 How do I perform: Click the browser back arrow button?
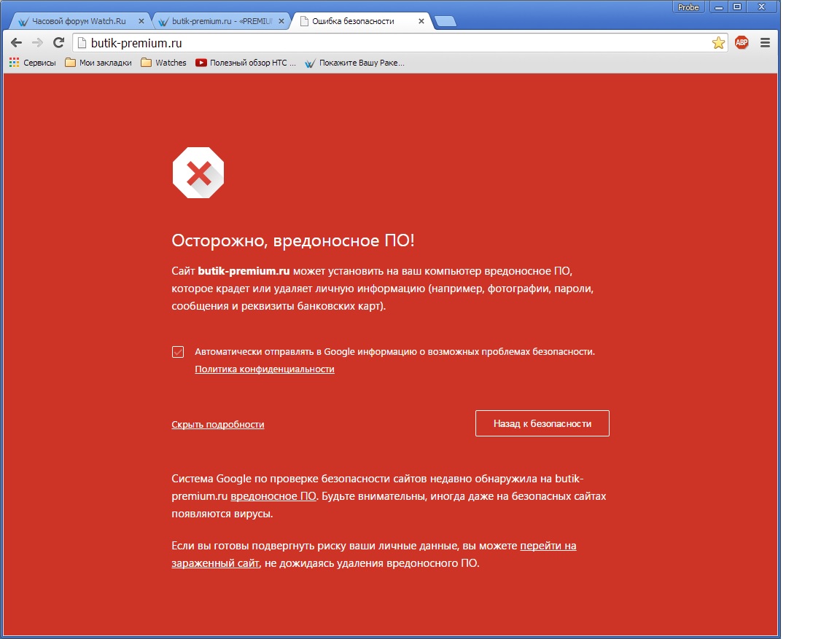coord(16,43)
